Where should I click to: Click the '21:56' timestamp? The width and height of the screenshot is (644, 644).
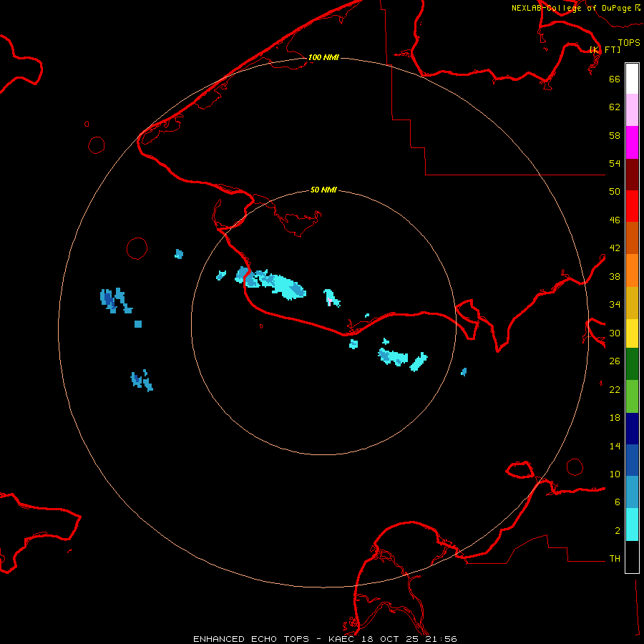(441, 639)
